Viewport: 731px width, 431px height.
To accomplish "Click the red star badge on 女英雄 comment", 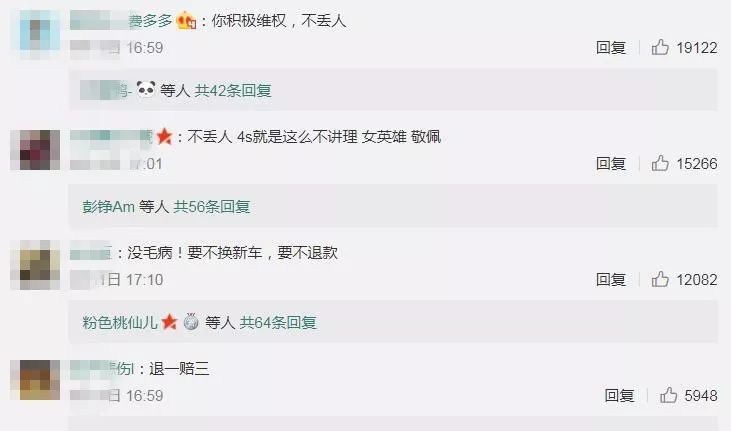I will (x=164, y=137).
